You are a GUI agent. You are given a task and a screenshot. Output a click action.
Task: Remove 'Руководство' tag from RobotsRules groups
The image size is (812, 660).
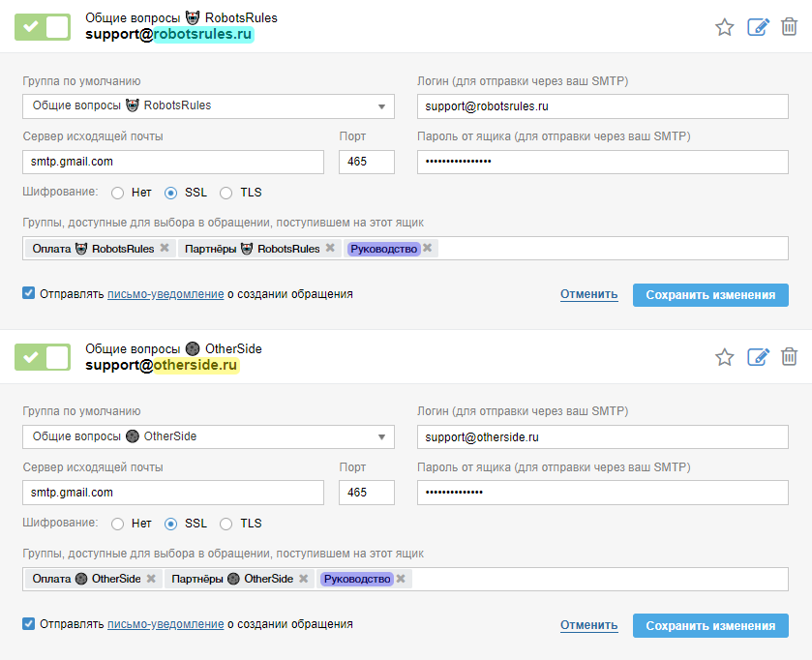coord(428,249)
